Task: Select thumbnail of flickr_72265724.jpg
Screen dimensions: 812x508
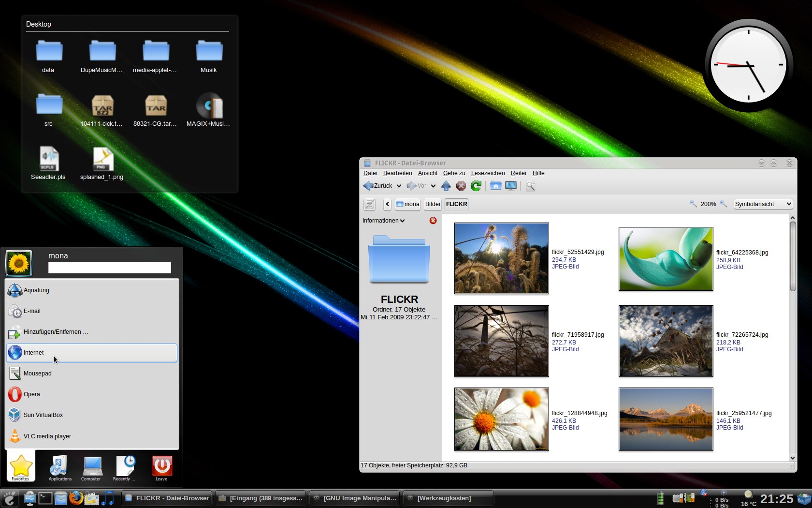Action: click(x=666, y=341)
